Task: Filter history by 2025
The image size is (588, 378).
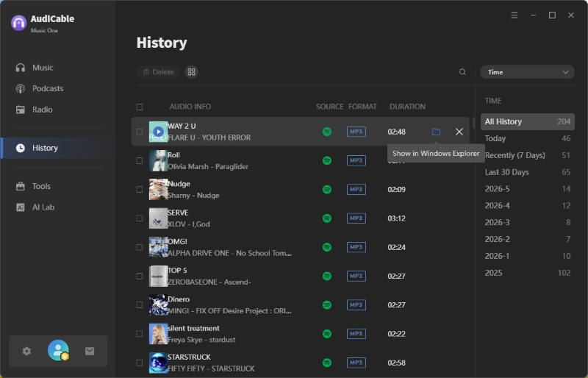Action: [528, 273]
